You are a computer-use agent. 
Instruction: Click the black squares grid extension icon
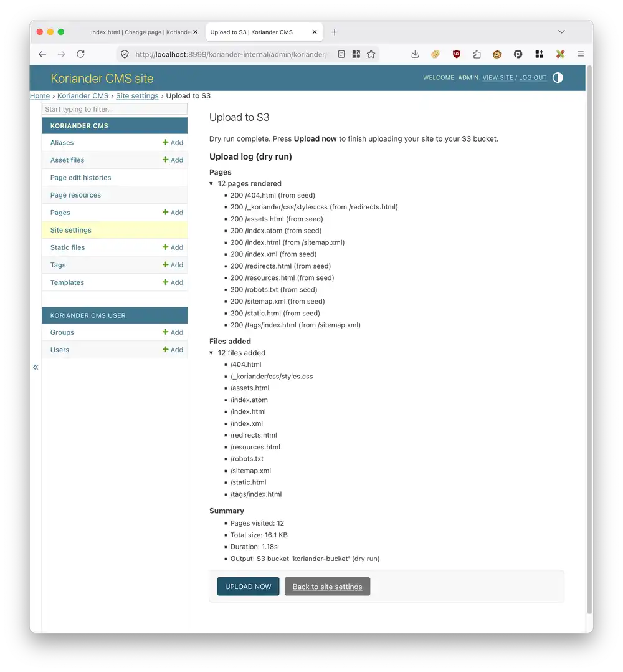click(x=539, y=54)
